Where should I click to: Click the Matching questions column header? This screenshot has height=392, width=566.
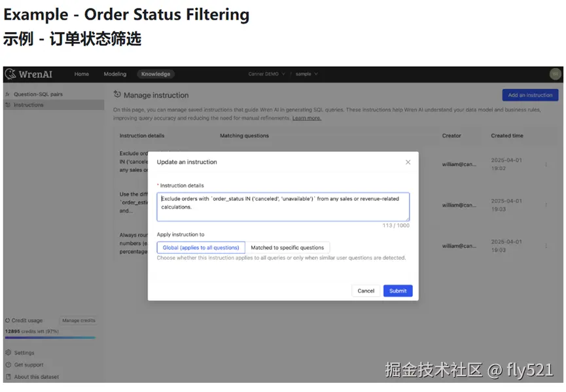pos(244,135)
